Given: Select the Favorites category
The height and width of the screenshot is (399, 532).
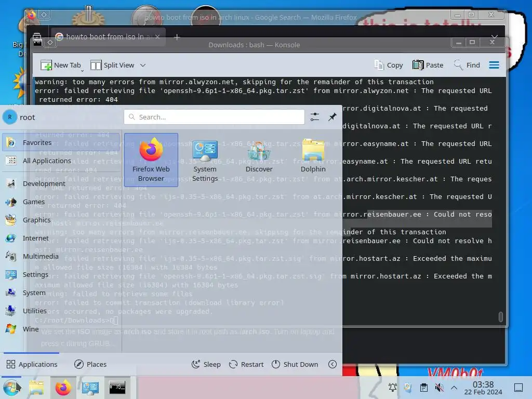Looking at the screenshot, I should pyautogui.click(x=60, y=142).
